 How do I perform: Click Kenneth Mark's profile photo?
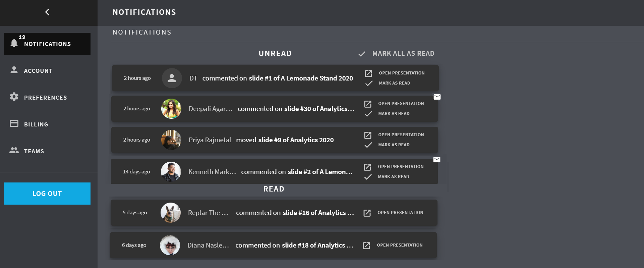coord(171,172)
